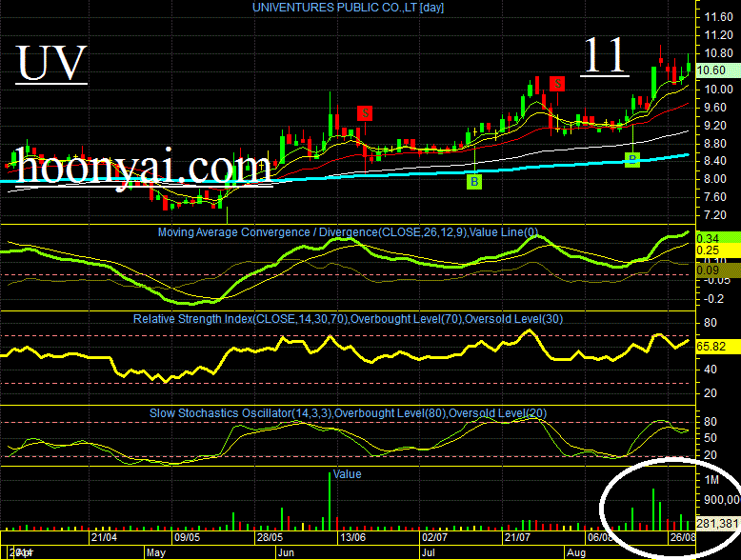Click the 1M volume axis value
The width and height of the screenshot is (741, 560).
point(711,480)
